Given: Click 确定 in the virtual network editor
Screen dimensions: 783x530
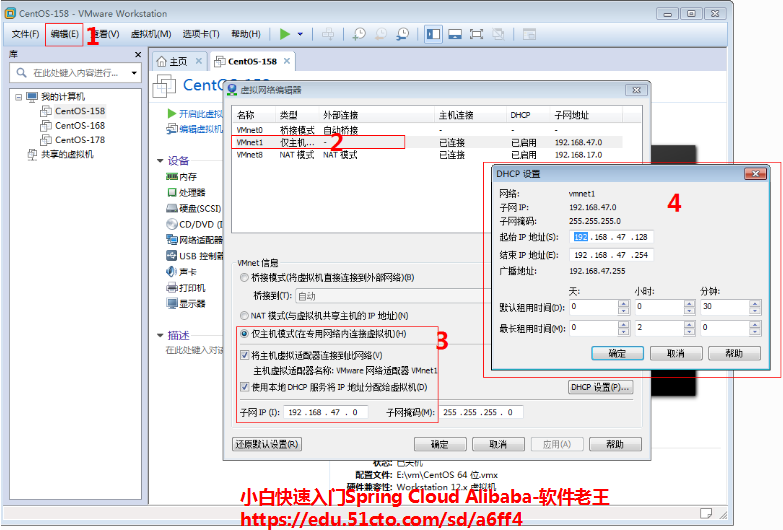Looking at the screenshot, I should (440, 444).
